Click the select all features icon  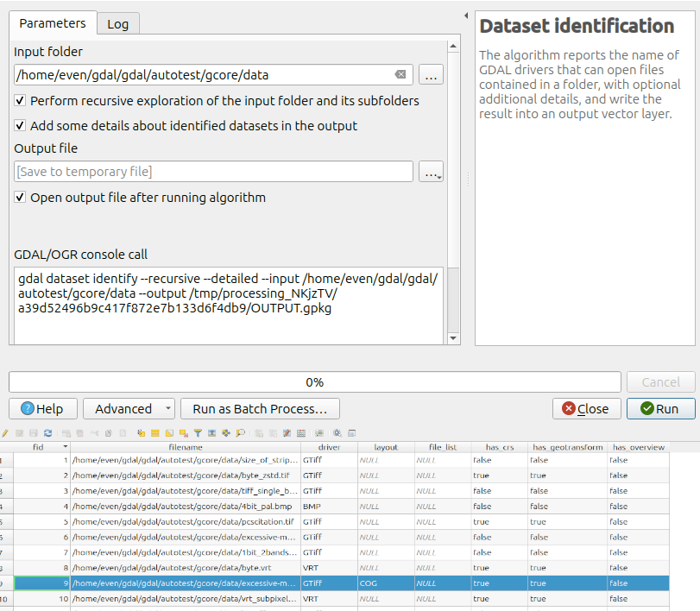coord(155,433)
